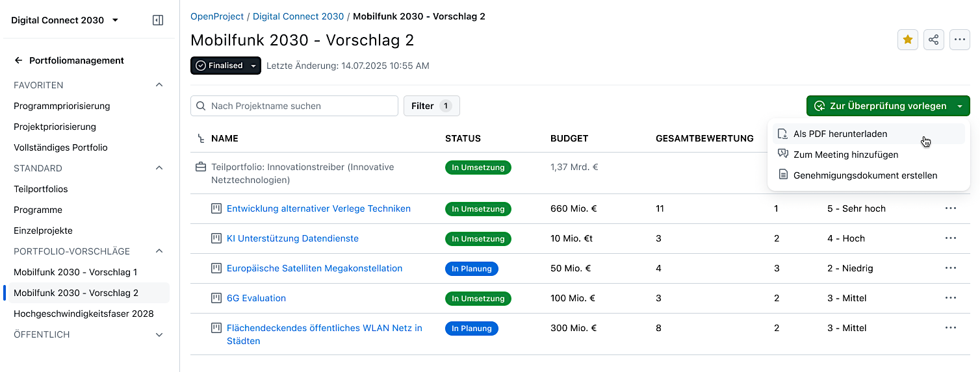Open row actions for 6G Evaluation
Image resolution: width=980 pixels, height=372 pixels.
[x=951, y=298]
